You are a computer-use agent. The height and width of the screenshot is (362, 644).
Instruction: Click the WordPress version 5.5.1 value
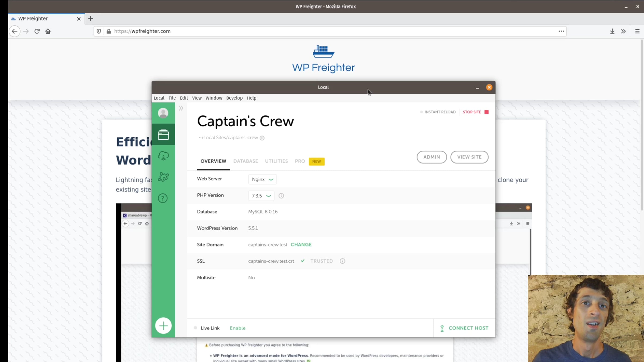253,228
